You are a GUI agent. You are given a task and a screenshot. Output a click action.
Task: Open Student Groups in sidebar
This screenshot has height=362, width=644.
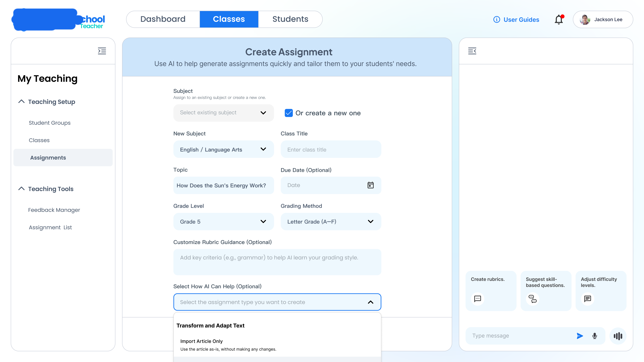click(x=49, y=123)
